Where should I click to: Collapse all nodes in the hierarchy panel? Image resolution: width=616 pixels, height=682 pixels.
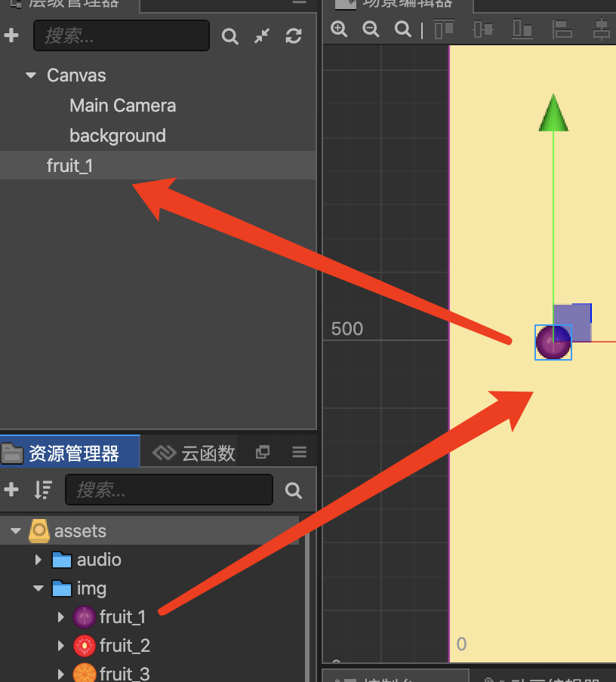tap(262, 35)
